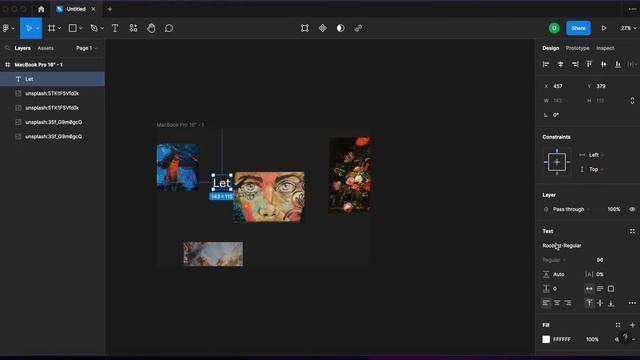Click the green user avatar U

554,28
